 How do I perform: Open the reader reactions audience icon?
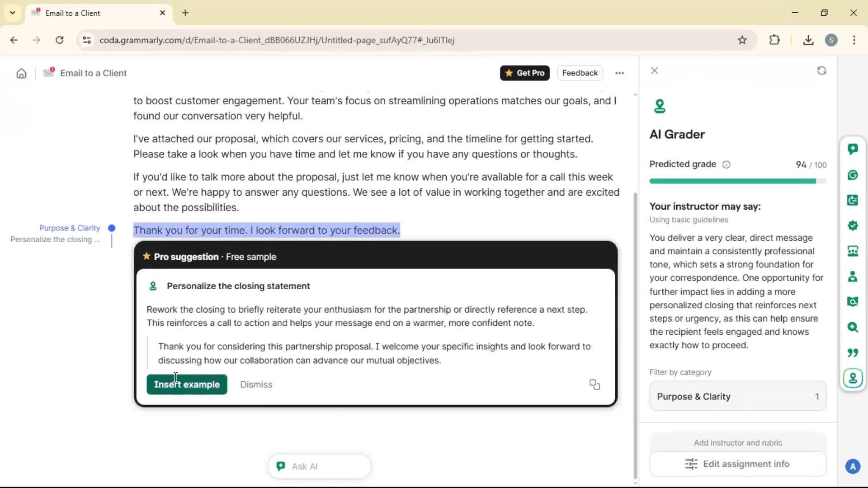point(853,251)
